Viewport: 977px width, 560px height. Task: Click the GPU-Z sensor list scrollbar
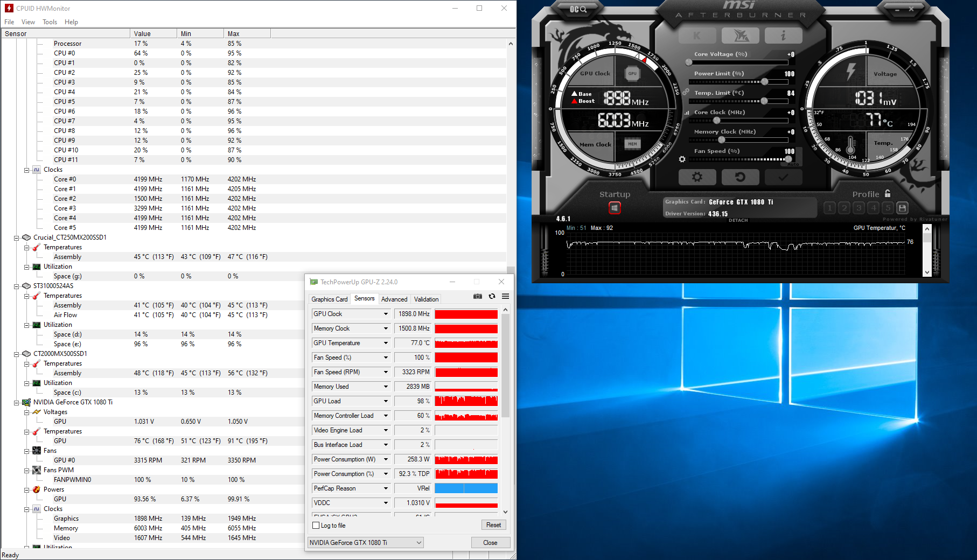coord(505,365)
